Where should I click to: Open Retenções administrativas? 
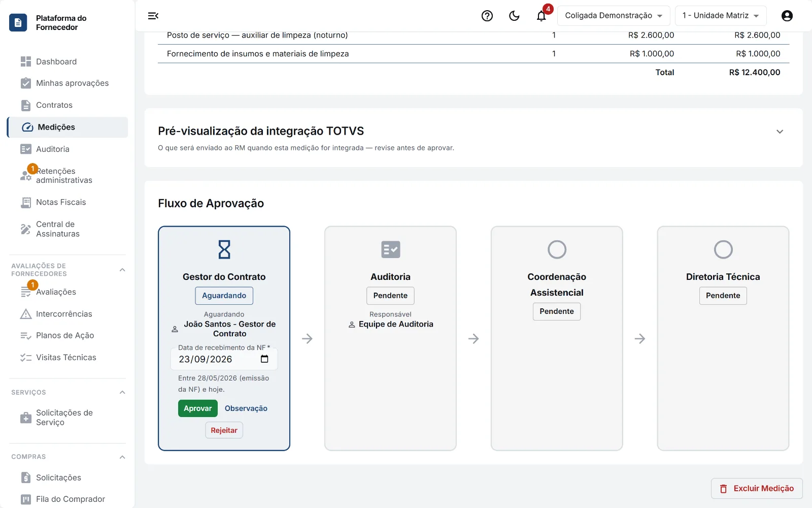click(67, 176)
